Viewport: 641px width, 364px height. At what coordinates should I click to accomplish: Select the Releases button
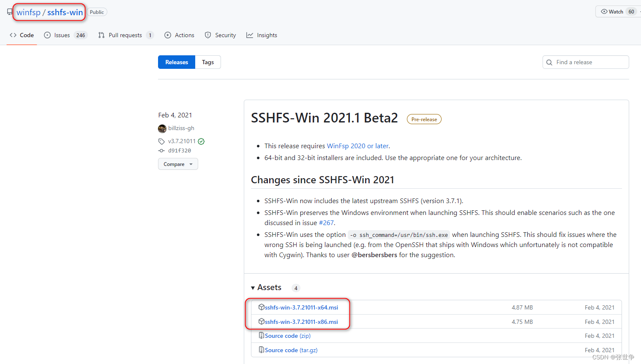click(177, 62)
